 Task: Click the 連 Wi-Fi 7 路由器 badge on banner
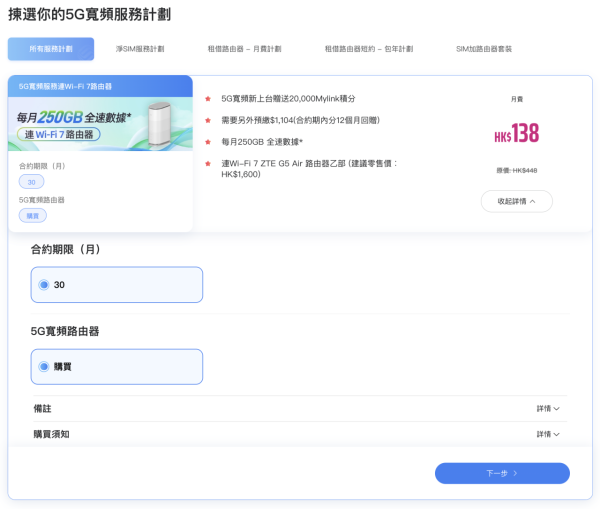59,135
